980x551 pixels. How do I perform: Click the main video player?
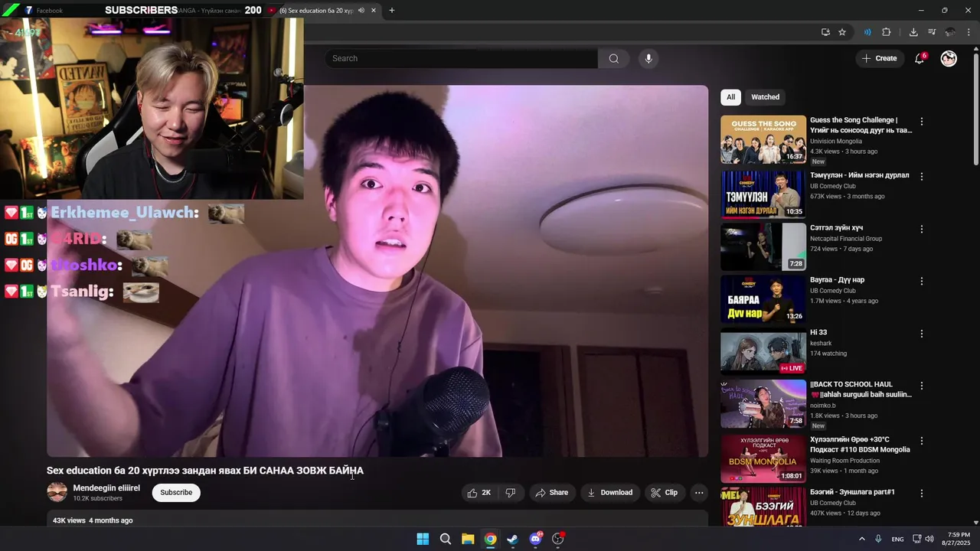coord(377,271)
